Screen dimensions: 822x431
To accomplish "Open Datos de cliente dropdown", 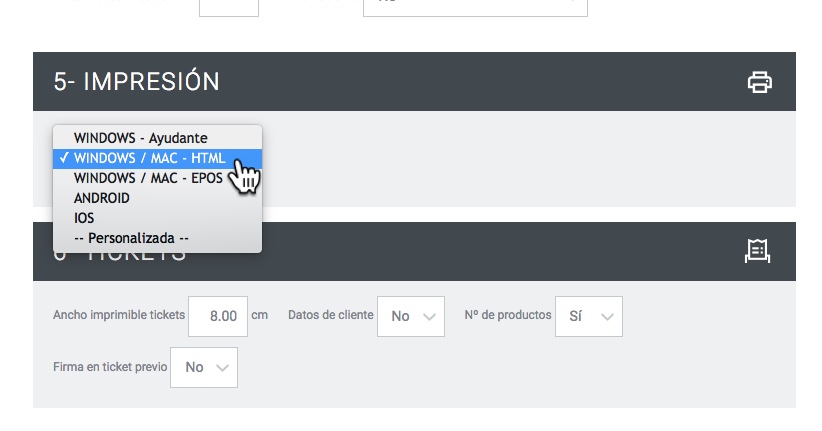I will tap(411, 316).
